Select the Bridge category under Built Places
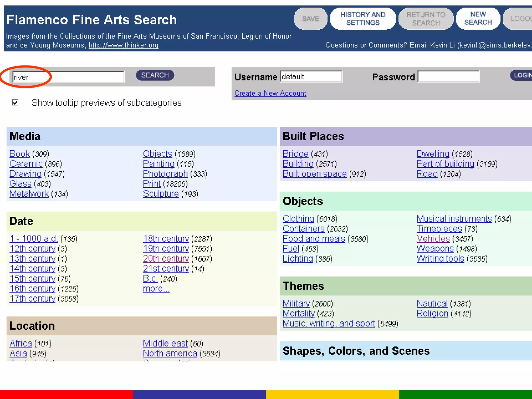Viewport: 532px width, 399px height. (295, 154)
